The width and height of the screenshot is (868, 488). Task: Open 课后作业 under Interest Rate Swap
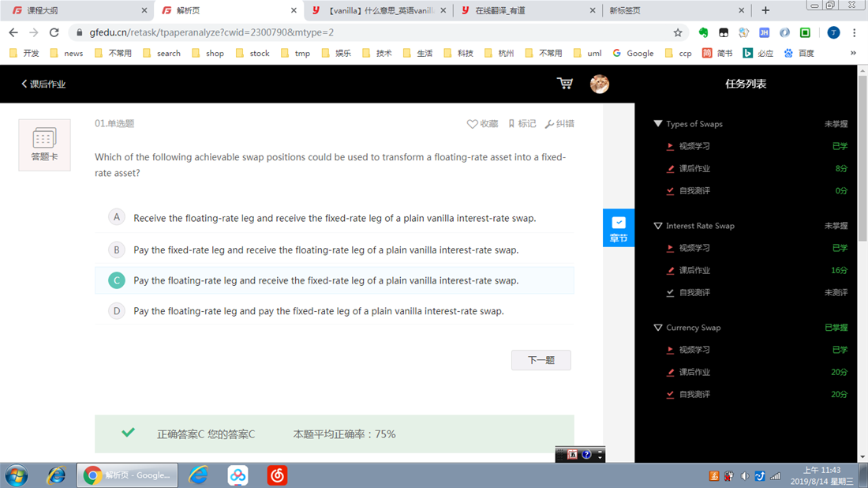point(694,270)
